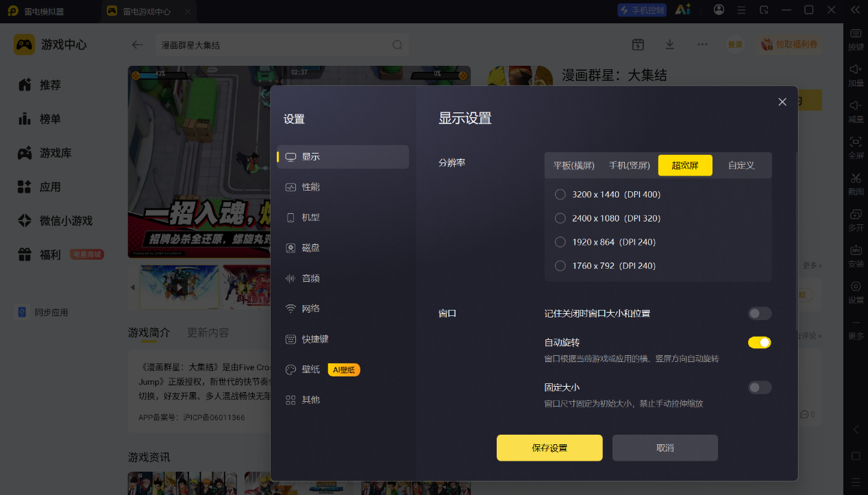This screenshot has width=868, height=495.
Task: Click the search magnifier icon
Action: point(397,45)
